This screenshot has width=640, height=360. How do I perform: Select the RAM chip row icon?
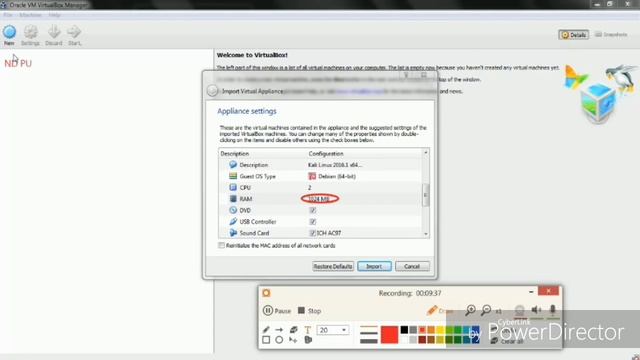coord(233,199)
